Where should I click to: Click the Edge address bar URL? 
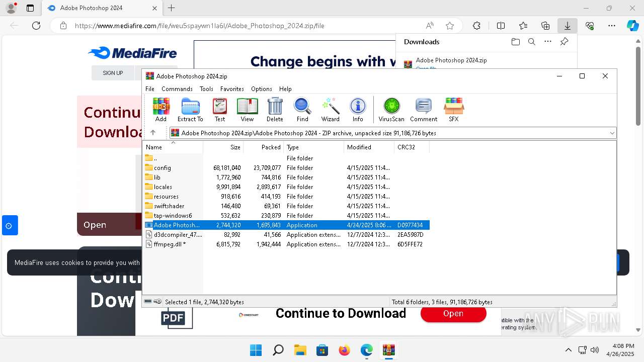tap(199, 26)
